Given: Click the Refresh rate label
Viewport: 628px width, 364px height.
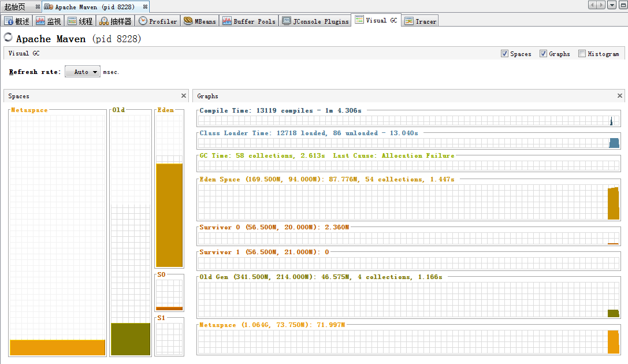Looking at the screenshot, I should [x=35, y=72].
